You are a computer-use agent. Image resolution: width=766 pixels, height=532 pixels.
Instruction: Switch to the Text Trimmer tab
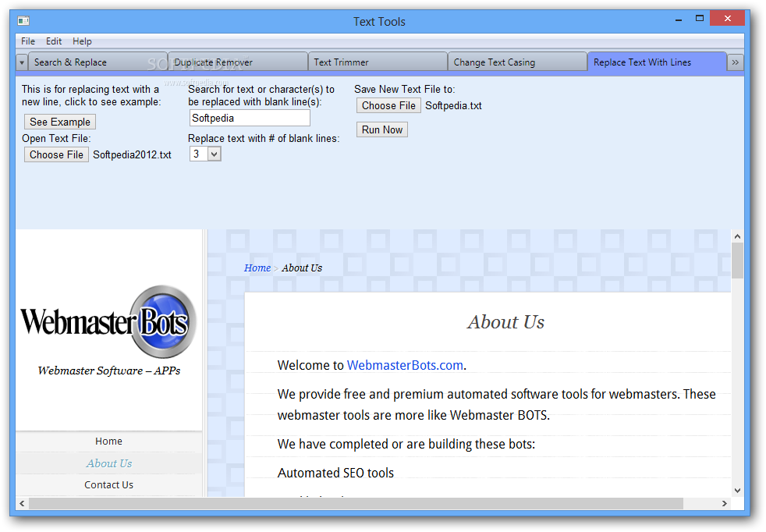pos(378,62)
